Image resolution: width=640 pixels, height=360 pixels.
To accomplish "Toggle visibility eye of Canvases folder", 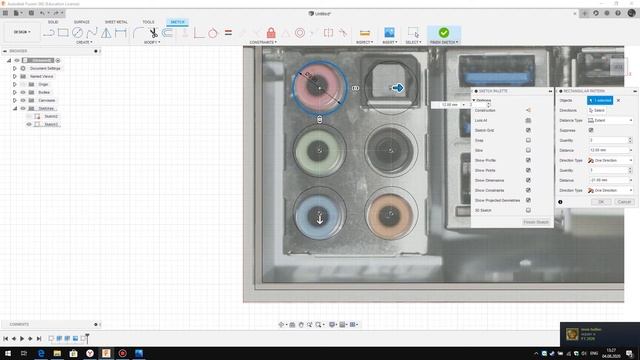I will [23, 100].
